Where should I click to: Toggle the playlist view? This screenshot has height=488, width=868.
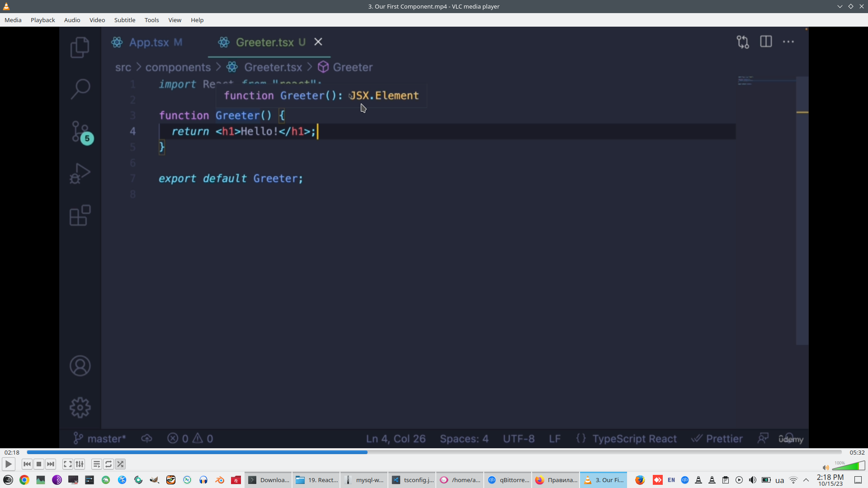click(x=97, y=464)
